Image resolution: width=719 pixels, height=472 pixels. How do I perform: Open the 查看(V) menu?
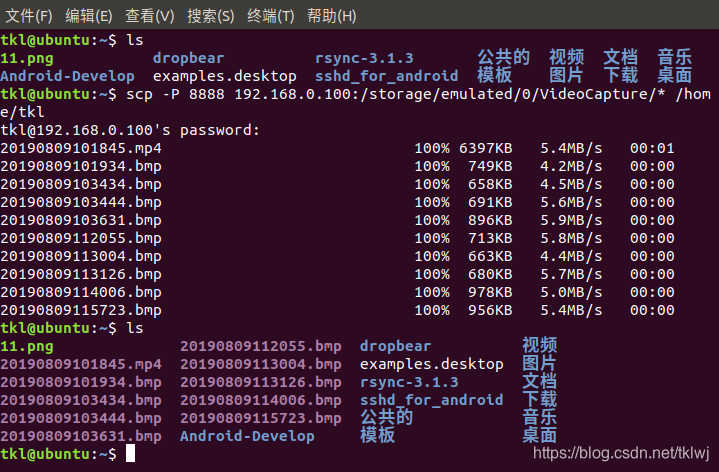[x=149, y=16]
